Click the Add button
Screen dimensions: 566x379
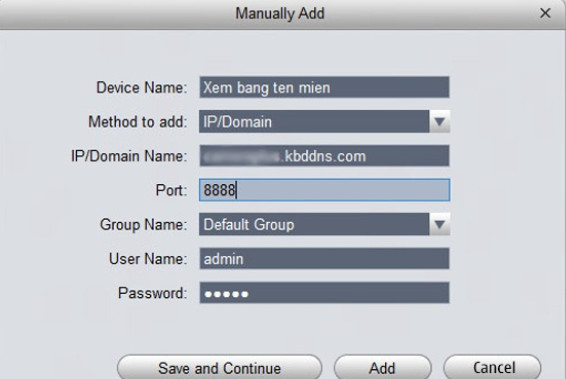[382, 367]
